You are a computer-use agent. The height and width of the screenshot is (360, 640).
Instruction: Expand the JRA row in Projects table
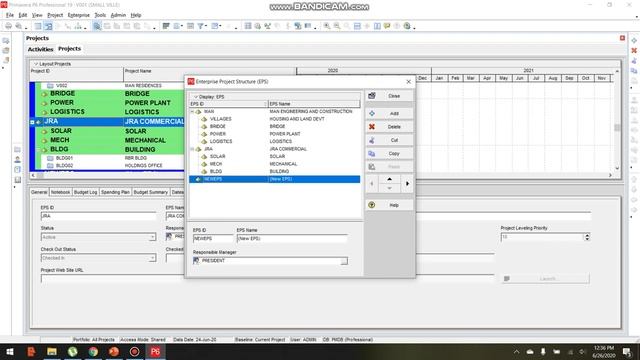click(32, 122)
